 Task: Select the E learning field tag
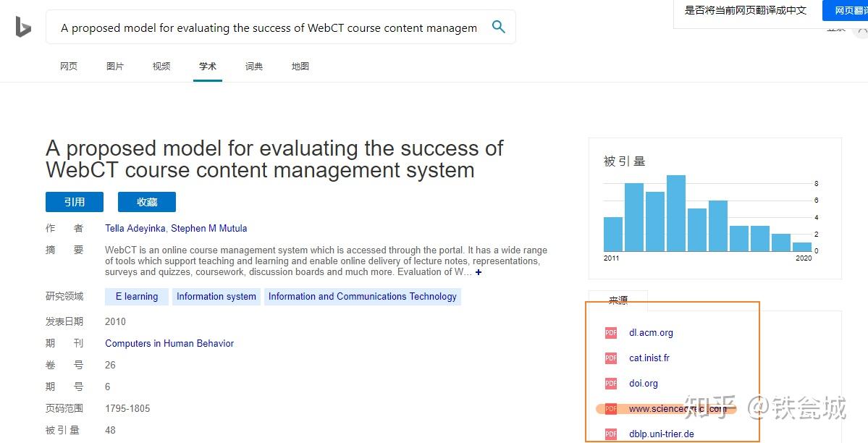137,296
